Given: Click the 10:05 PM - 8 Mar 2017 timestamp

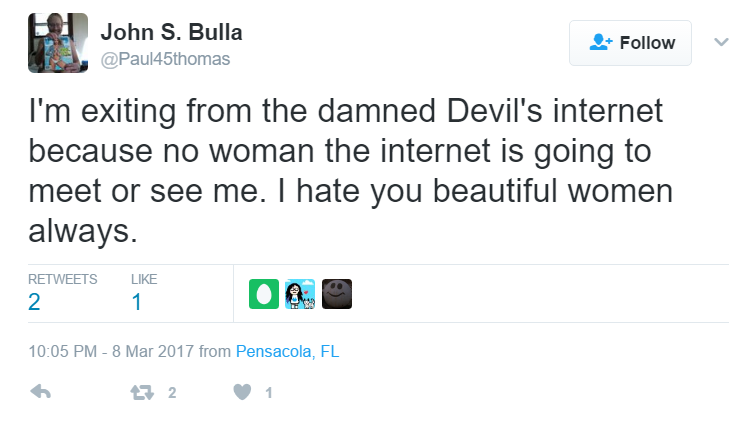Looking at the screenshot, I should click(111, 352).
